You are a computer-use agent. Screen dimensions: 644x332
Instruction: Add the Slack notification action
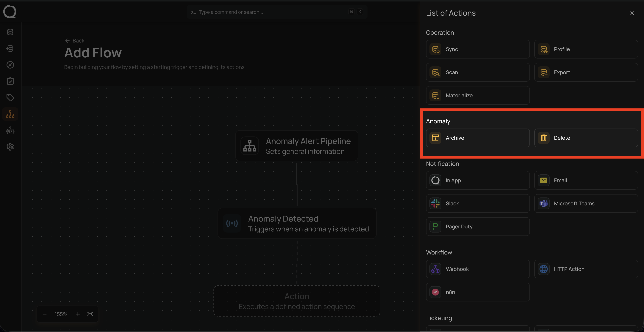click(x=478, y=203)
